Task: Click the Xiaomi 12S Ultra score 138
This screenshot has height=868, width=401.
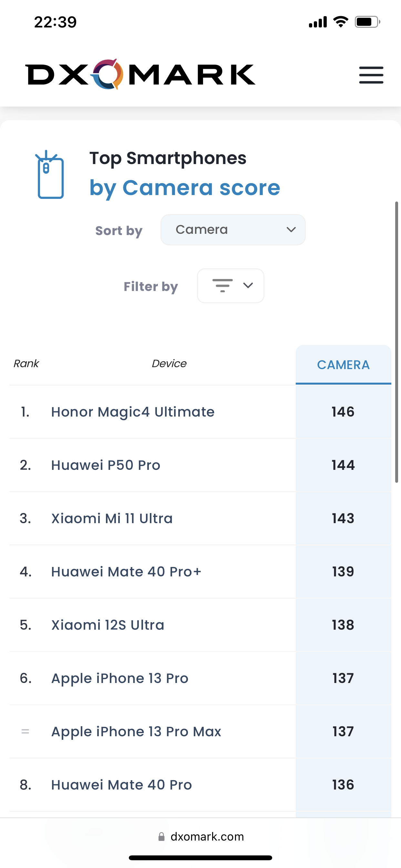Action: point(343,625)
